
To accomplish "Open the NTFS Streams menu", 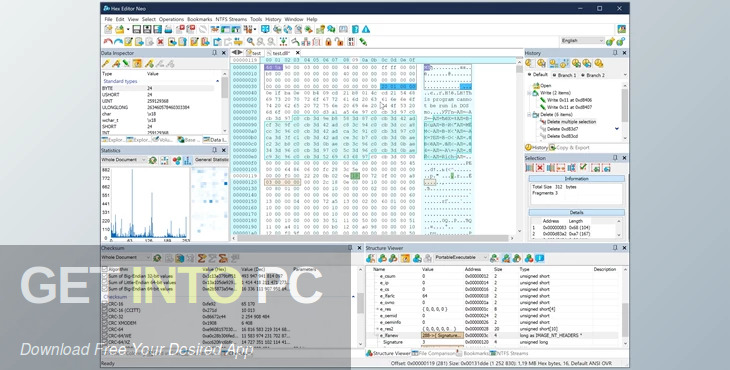I will [231, 20].
